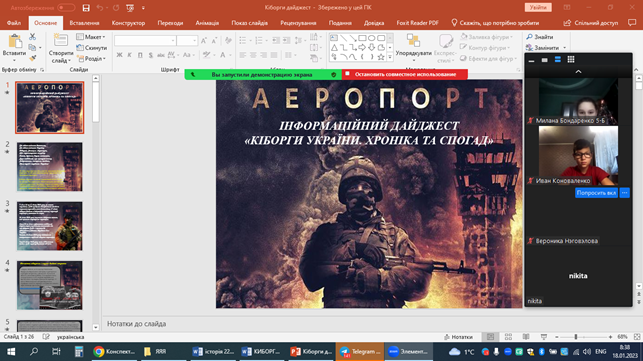The height and width of the screenshot is (361, 643).
Task: Switch Zoom panel to gallery grid view
Action: (571, 59)
